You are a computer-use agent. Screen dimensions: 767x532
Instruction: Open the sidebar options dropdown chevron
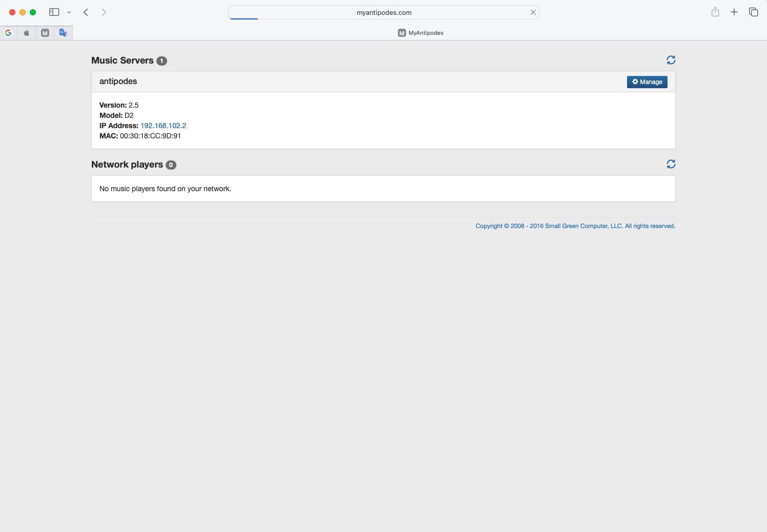[69, 12]
